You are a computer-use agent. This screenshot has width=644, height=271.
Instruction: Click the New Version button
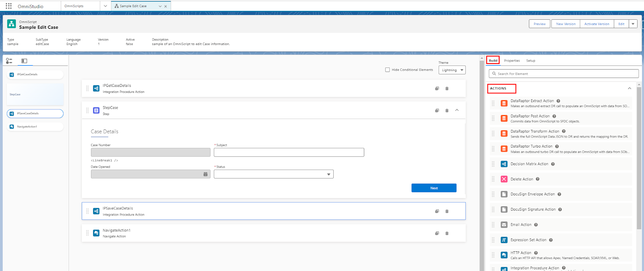[566, 24]
